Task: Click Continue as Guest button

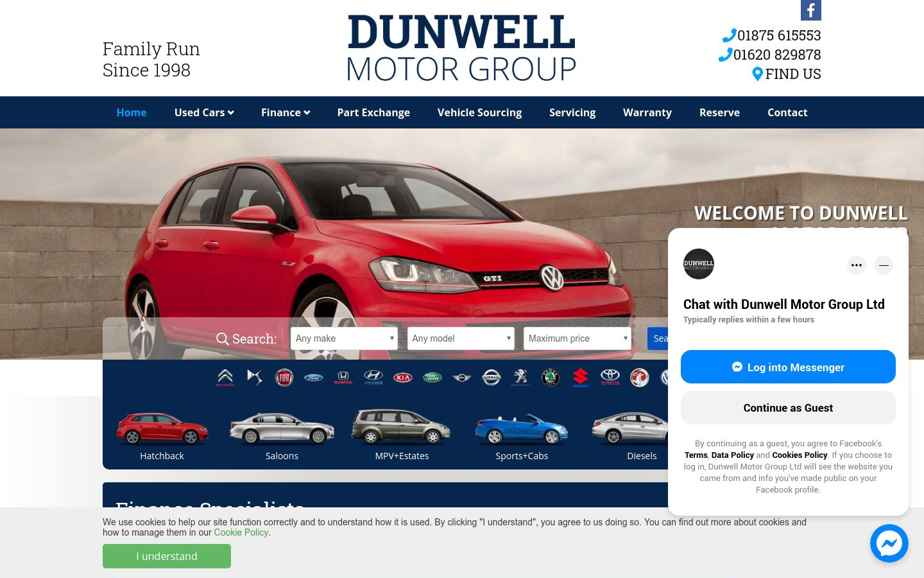Action: point(788,408)
